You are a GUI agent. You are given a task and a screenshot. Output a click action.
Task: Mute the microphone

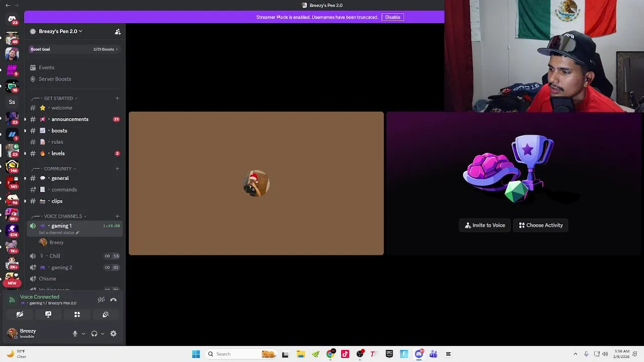75,333
